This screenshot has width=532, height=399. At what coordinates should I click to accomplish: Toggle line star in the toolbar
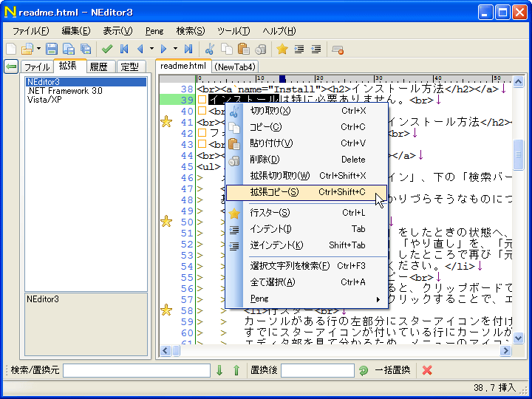pyautogui.click(x=282, y=50)
